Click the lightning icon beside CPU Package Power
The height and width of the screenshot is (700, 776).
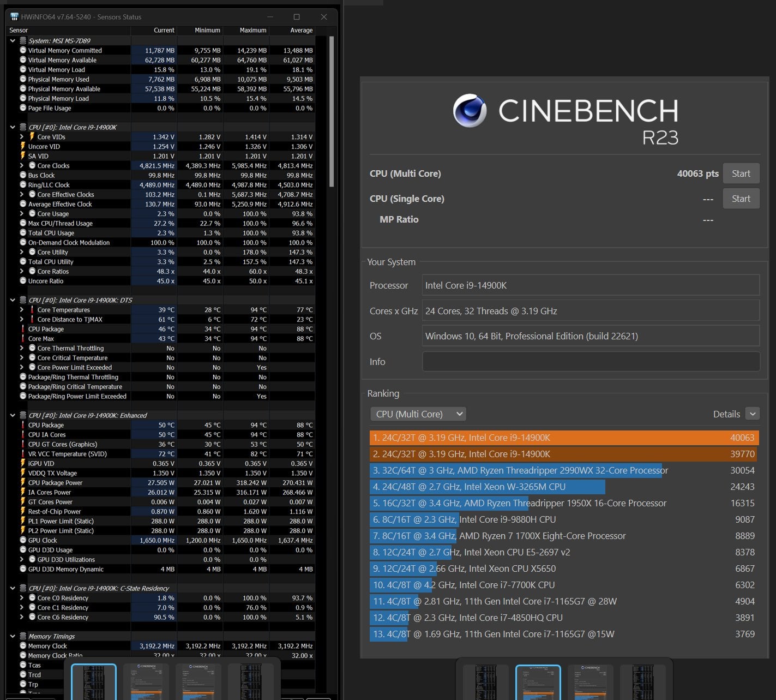coord(23,482)
